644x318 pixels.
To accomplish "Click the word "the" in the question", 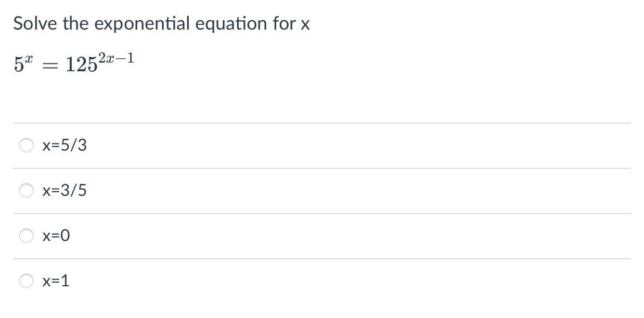I will pyautogui.click(x=76, y=24).
